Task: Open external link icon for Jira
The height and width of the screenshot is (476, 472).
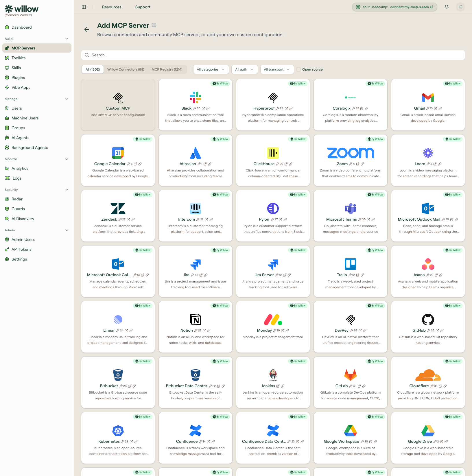Action: pos(201,275)
